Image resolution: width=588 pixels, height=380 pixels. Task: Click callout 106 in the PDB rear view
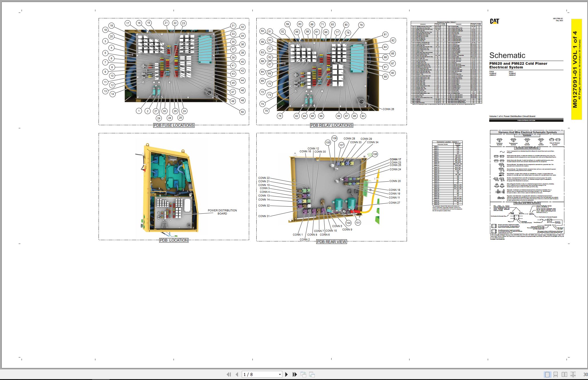[x=375, y=154]
